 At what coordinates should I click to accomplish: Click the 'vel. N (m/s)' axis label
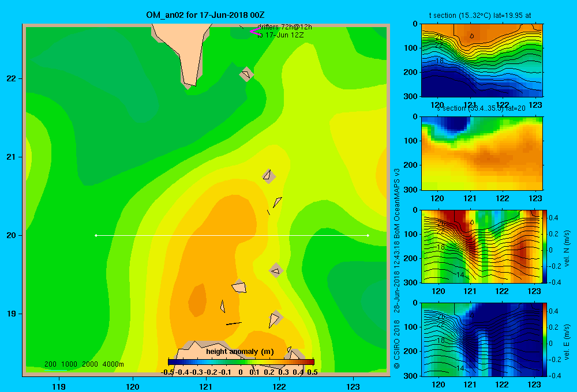point(567,248)
